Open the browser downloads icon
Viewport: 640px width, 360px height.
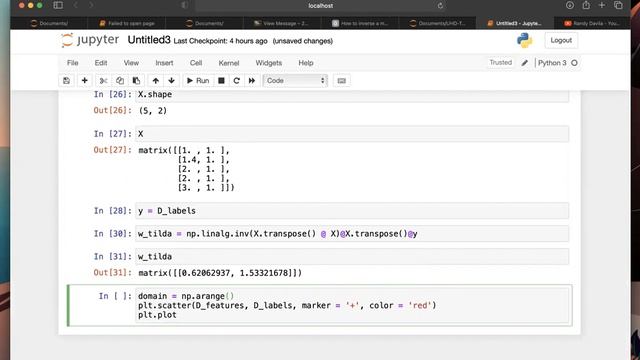pos(570,5)
